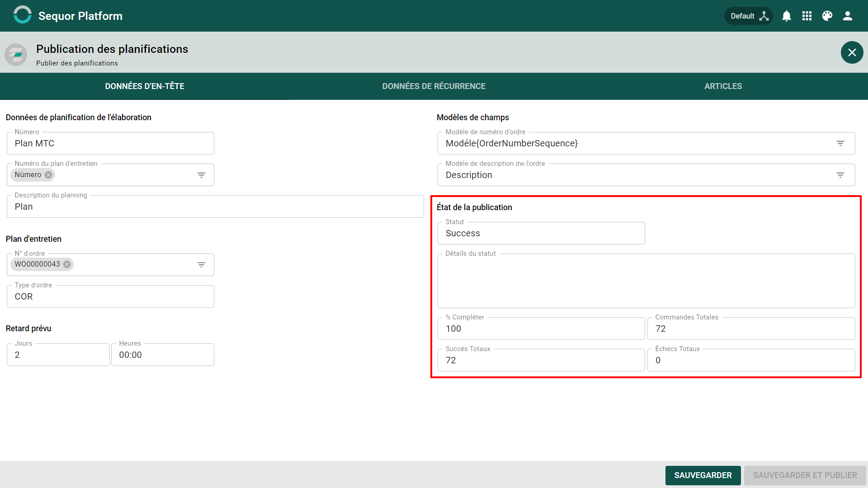Screen dimensions: 868x488
Task: Click the WO00000043 chip label
Action: click(38, 264)
